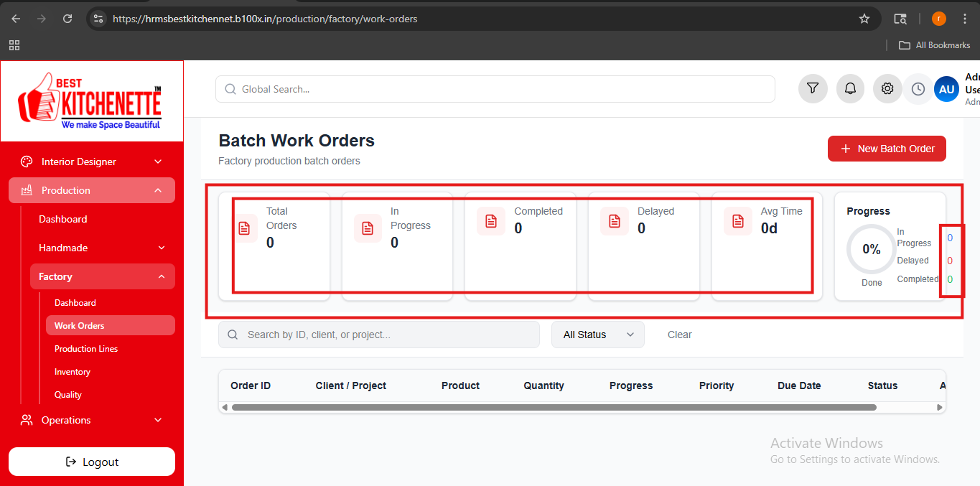Viewport: 980px width, 486px height.
Task: Click the table scroll right arrow
Action: (x=939, y=407)
